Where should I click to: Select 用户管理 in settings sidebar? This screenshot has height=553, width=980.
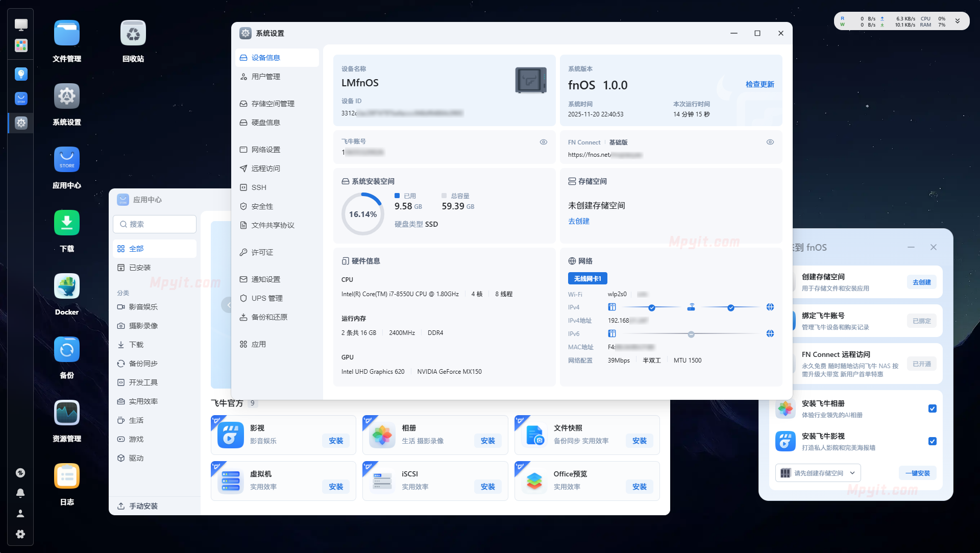coord(277,77)
